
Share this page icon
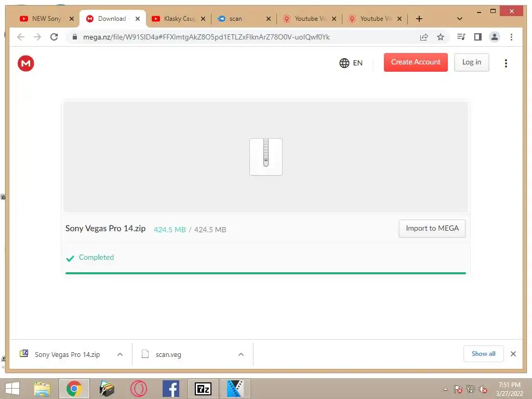pos(424,37)
